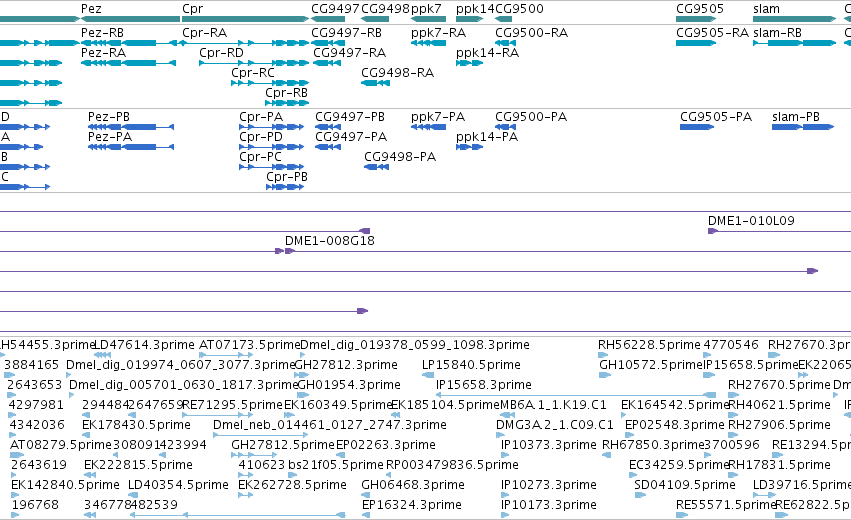
Task: Click EST Dmel_dig_019378_0599_1098.3prime
Action: click(x=415, y=345)
